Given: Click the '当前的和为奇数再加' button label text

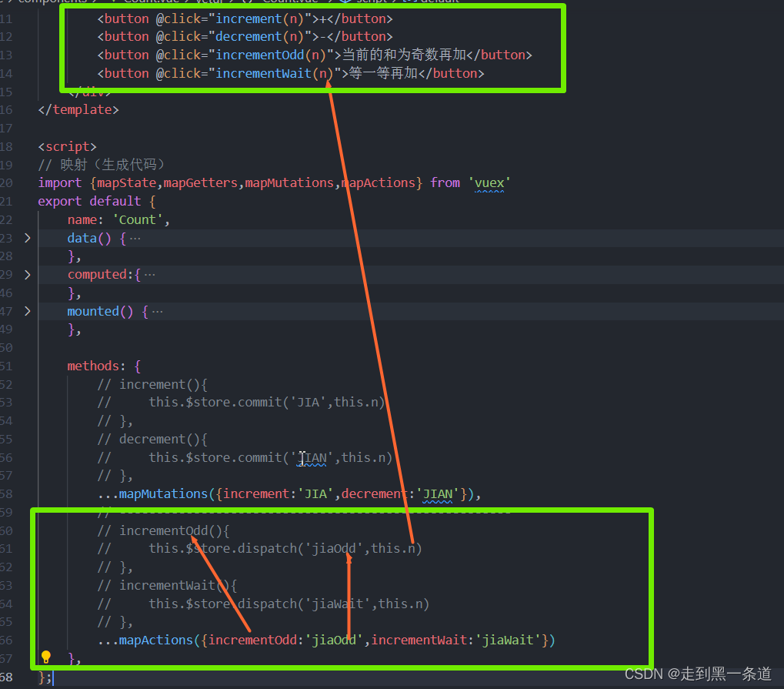Looking at the screenshot, I should coord(403,55).
